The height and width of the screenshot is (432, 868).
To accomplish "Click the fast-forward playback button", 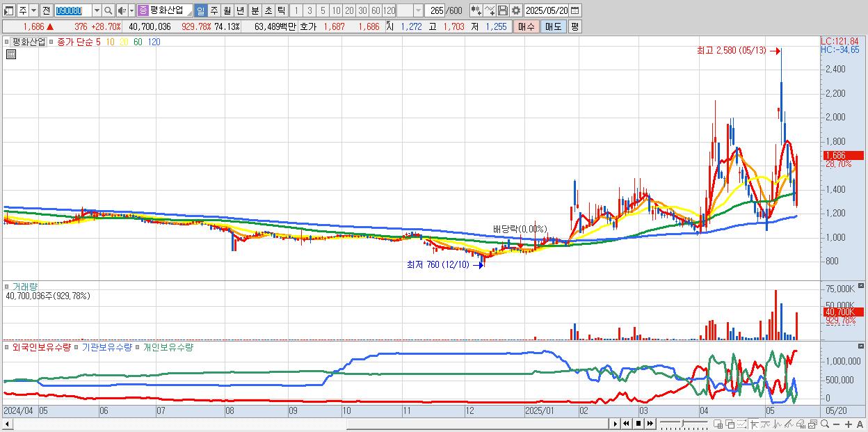I will [650, 424].
